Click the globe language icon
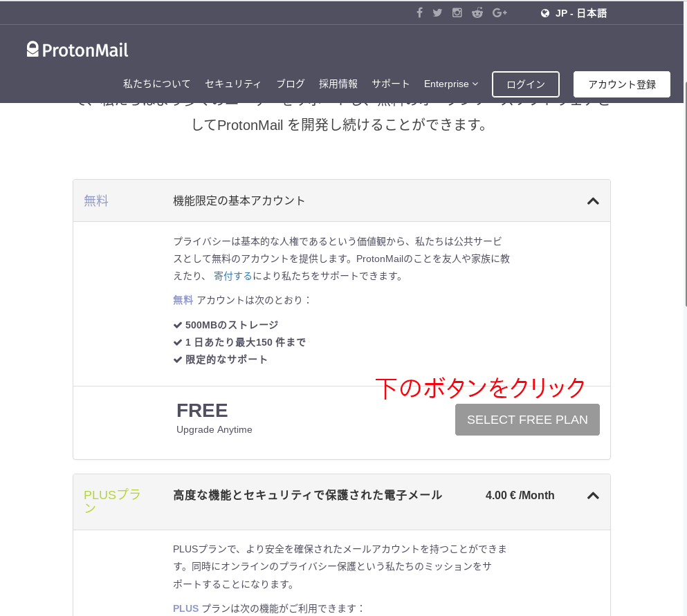The image size is (687, 616). click(545, 13)
